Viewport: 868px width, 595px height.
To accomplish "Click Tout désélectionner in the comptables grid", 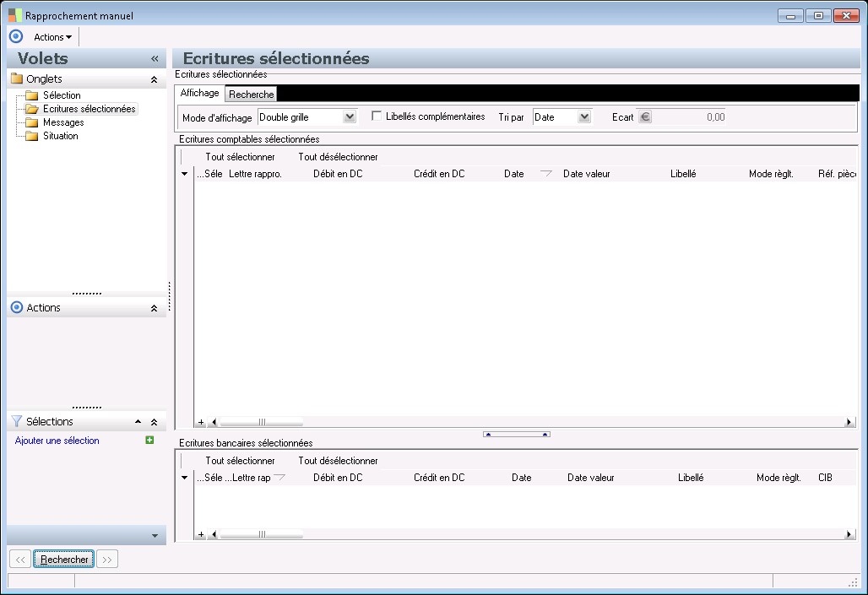I will [338, 157].
